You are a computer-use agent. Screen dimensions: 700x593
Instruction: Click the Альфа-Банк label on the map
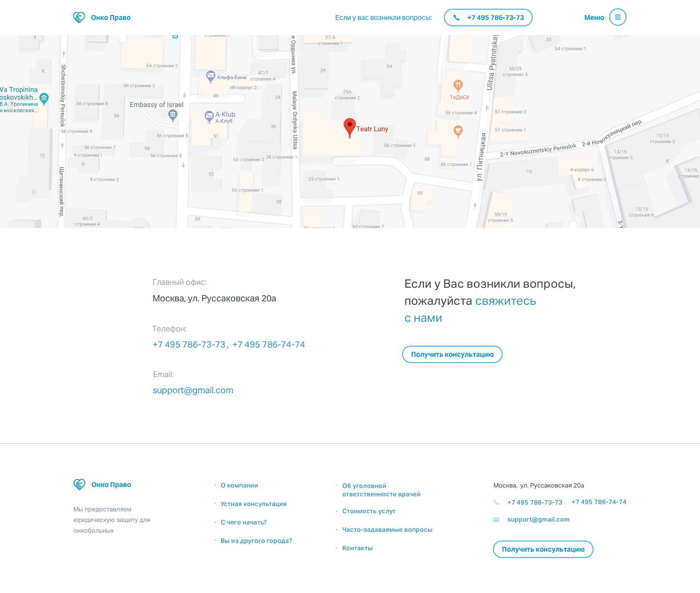point(232,77)
